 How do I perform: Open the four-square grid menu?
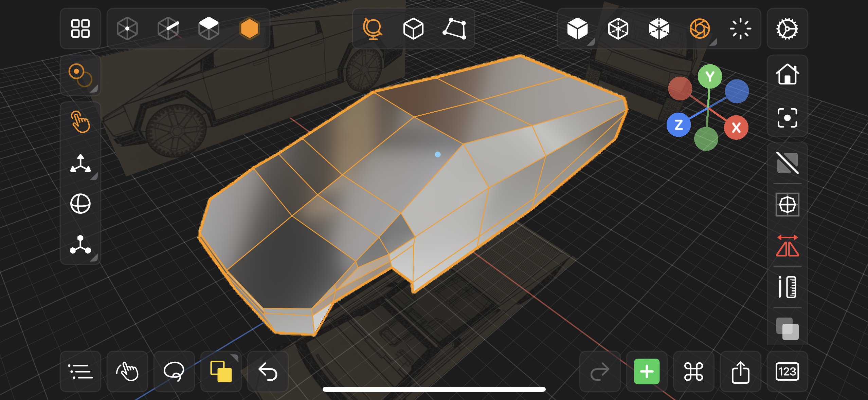pyautogui.click(x=80, y=28)
